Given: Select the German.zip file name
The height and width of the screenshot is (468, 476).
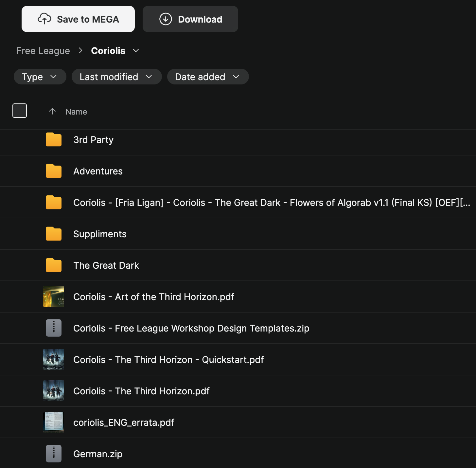Looking at the screenshot, I should click(98, 454).
